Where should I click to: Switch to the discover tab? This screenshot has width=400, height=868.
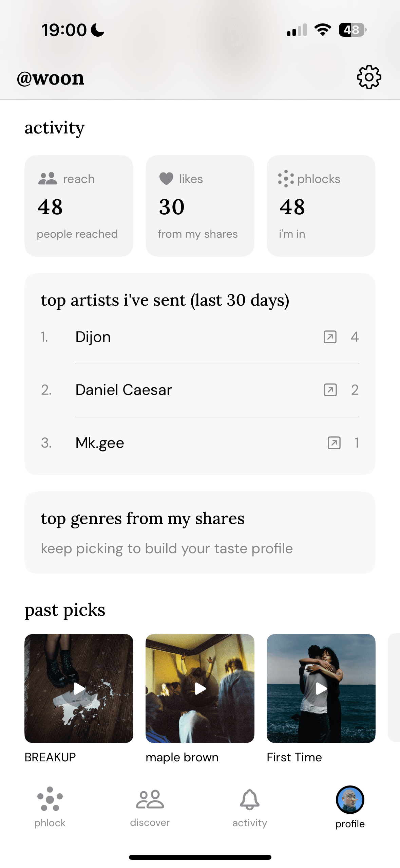150,807
